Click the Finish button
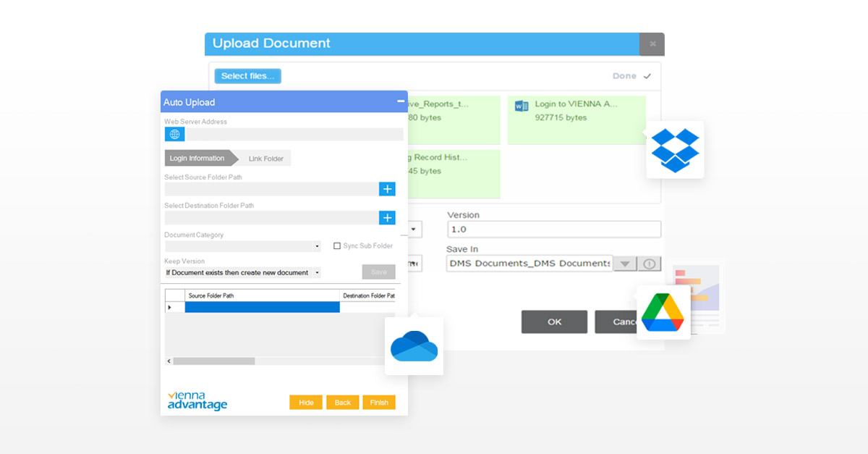The width and height of the screenshot is (868, 454). tap(379, 403)
